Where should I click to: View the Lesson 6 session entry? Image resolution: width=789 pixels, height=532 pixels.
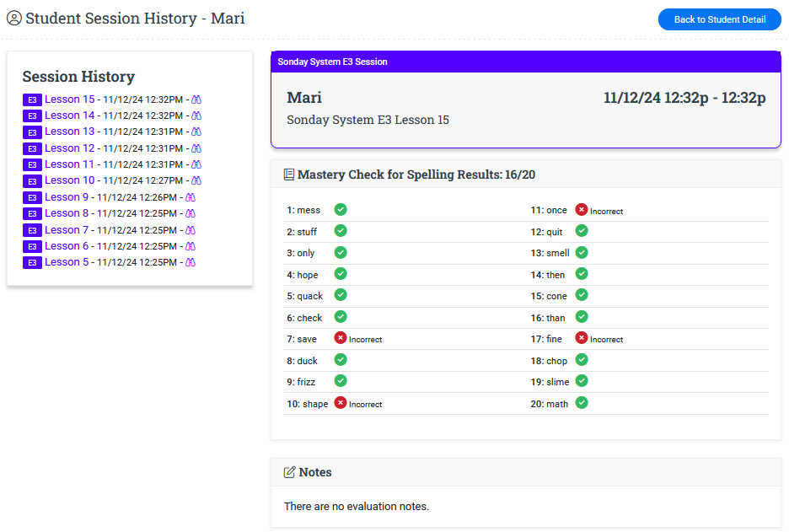coord(67,246)
